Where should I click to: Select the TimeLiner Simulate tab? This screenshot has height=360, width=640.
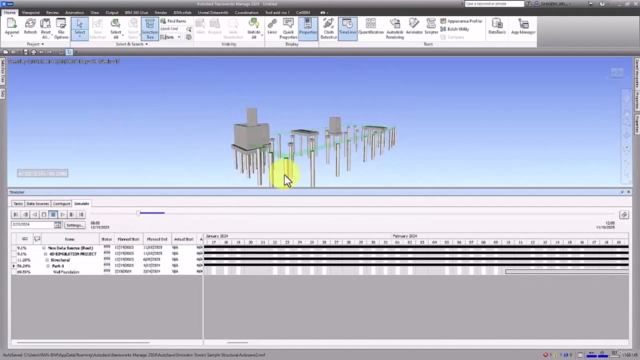pos(82,203)
